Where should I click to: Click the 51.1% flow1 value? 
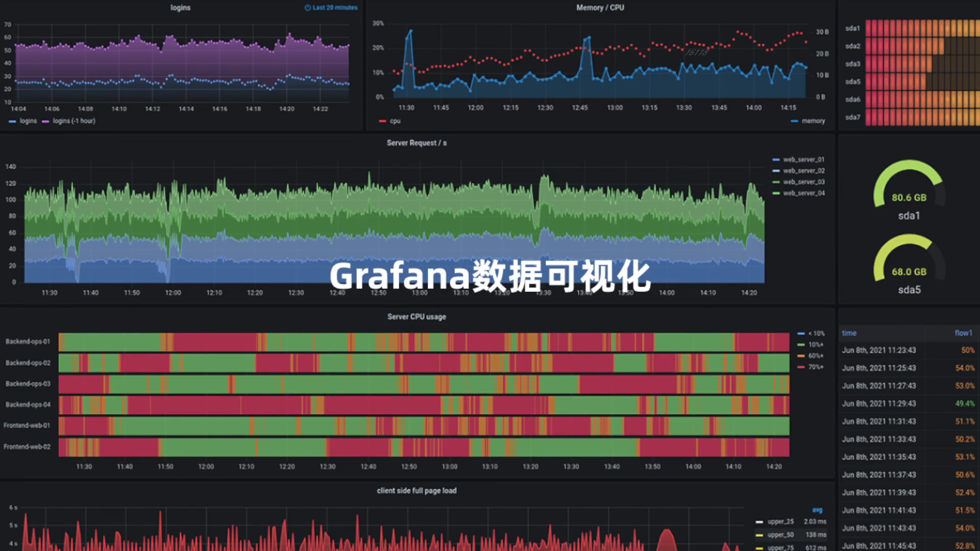point(965,421)
